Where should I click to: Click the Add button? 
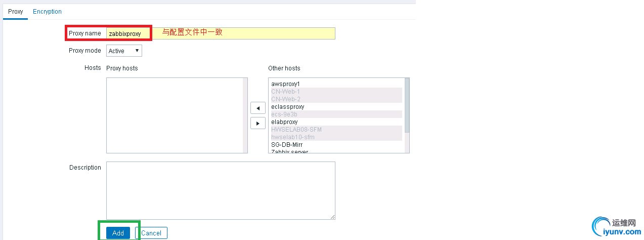[118, 233]
